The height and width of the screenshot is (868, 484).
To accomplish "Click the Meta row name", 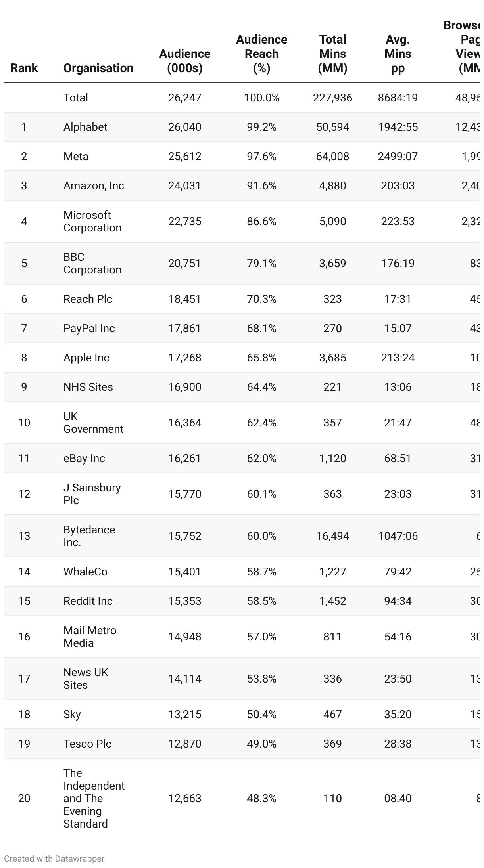I will [76, 156].
